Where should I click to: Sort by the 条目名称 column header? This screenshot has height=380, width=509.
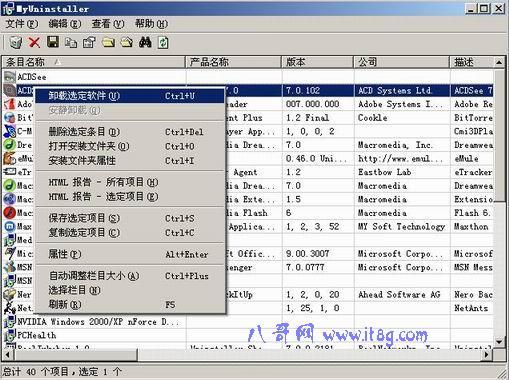click(93, 62)
